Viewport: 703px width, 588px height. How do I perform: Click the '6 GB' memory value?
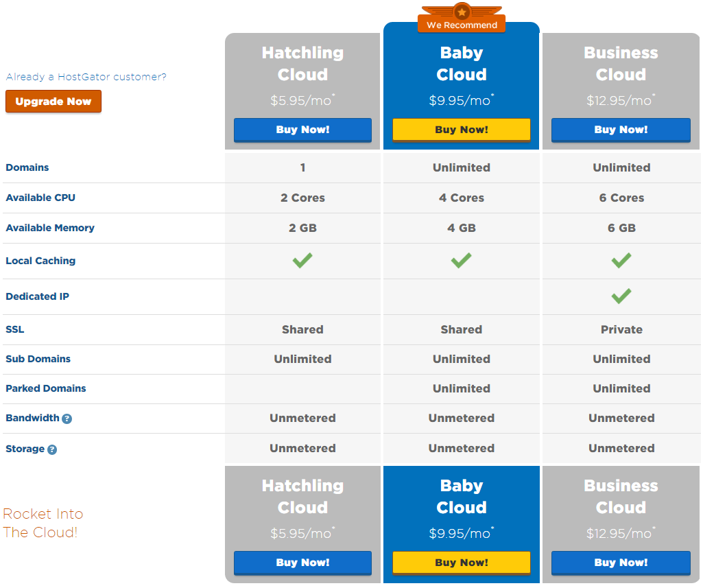tap(621, 228)
